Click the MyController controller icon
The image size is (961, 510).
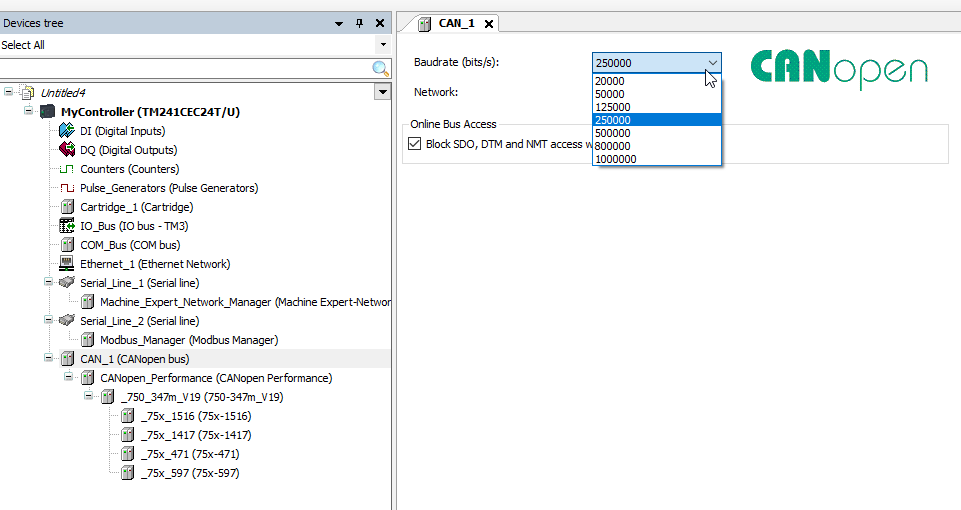coord(47,112)
